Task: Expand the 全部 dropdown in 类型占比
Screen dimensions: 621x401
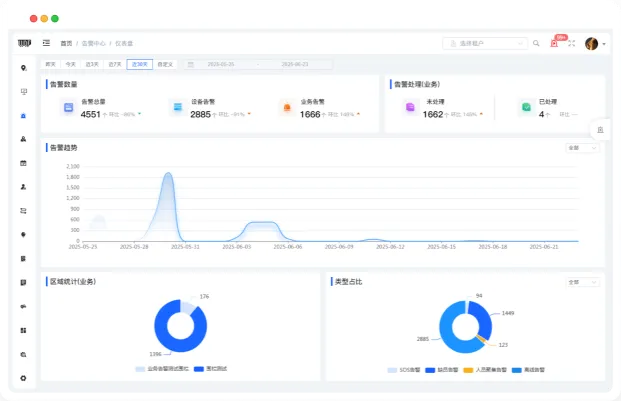Action: [x=581, y=282]
